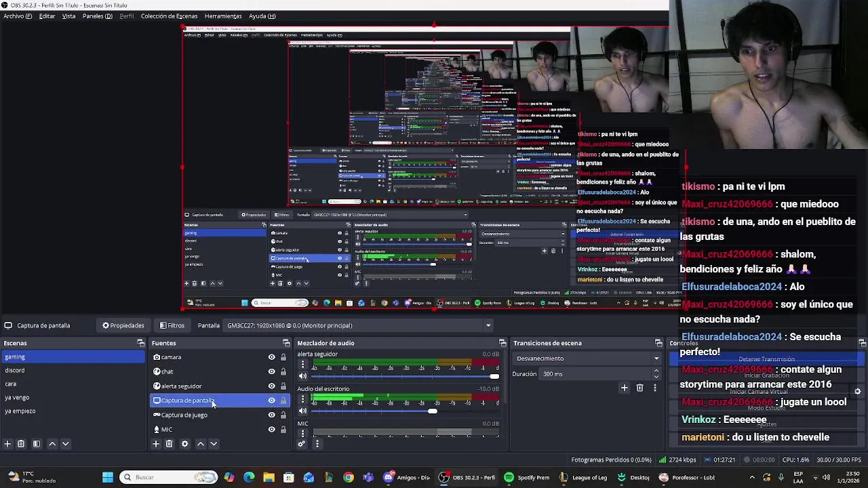Move the selected source up in Fuentes
The image size is (868, 488).
(201, 444)
